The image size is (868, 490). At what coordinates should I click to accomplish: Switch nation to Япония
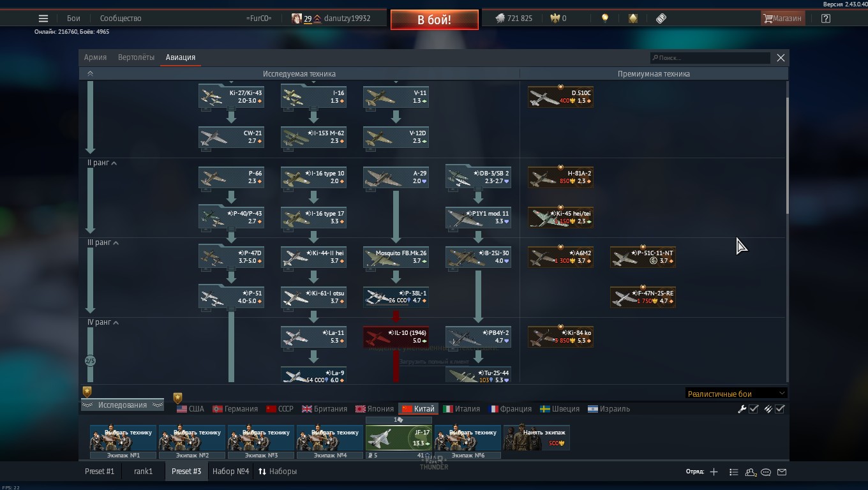coord(375,409)
